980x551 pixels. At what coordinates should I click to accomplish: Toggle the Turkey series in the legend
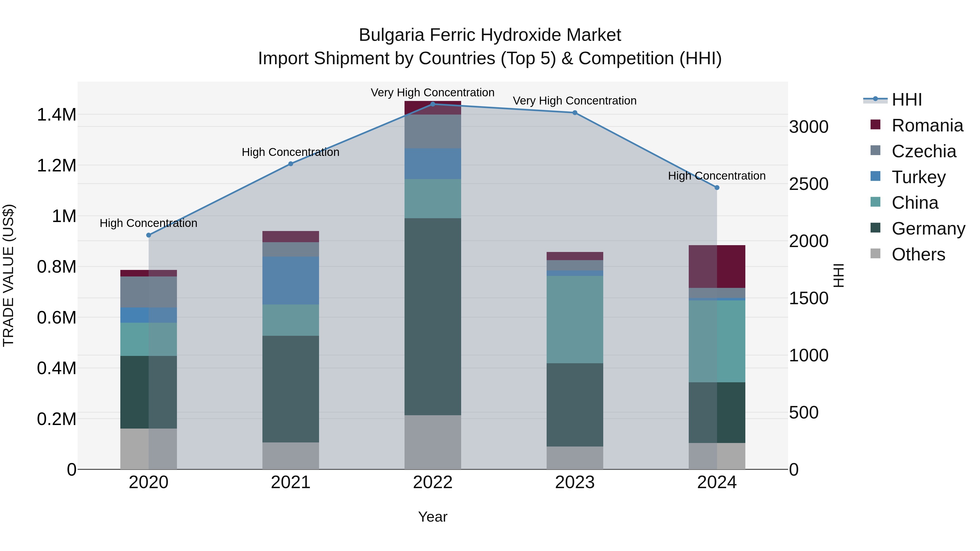(x=908, y=177)
